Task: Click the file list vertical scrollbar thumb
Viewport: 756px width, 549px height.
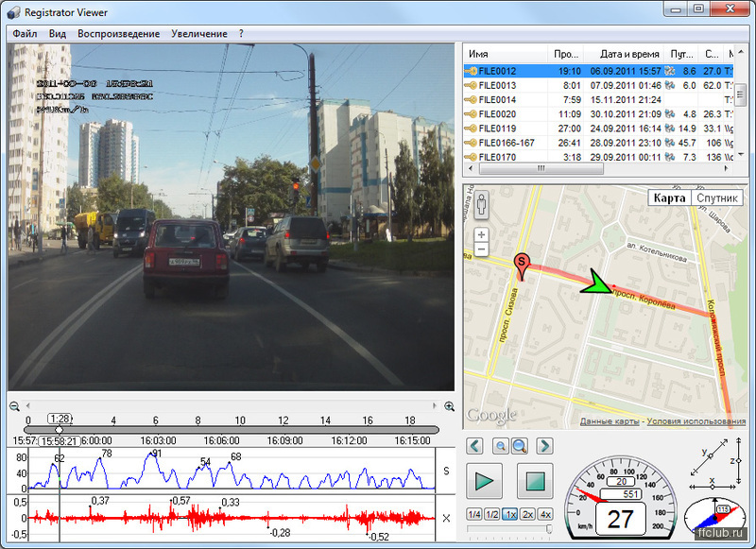Action: [x=741, y=94]
